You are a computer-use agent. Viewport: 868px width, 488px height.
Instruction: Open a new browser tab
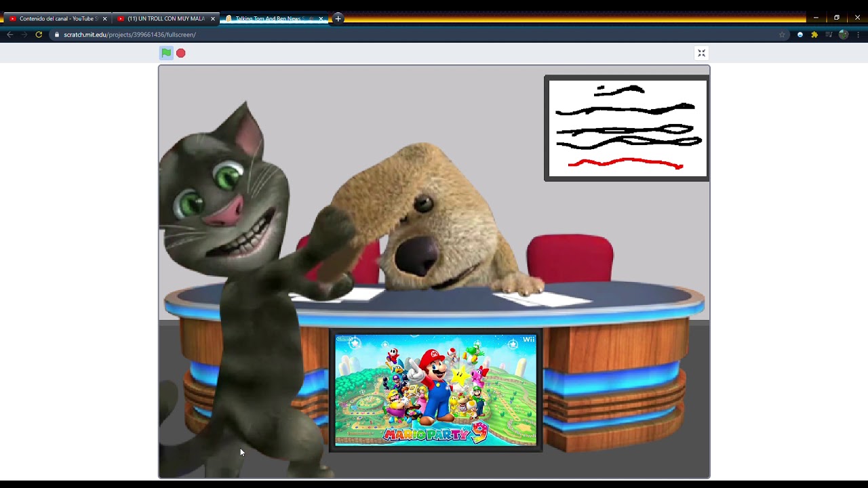pyautogui.click(x=338, y=18)
